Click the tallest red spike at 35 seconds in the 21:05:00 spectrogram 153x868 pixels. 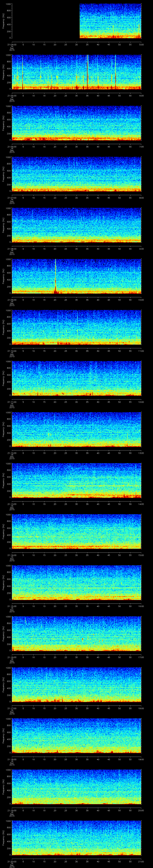pos(87,72)
